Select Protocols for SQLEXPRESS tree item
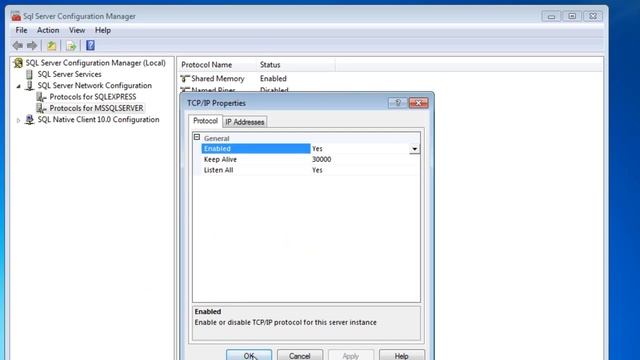 [x=93, y=97]
